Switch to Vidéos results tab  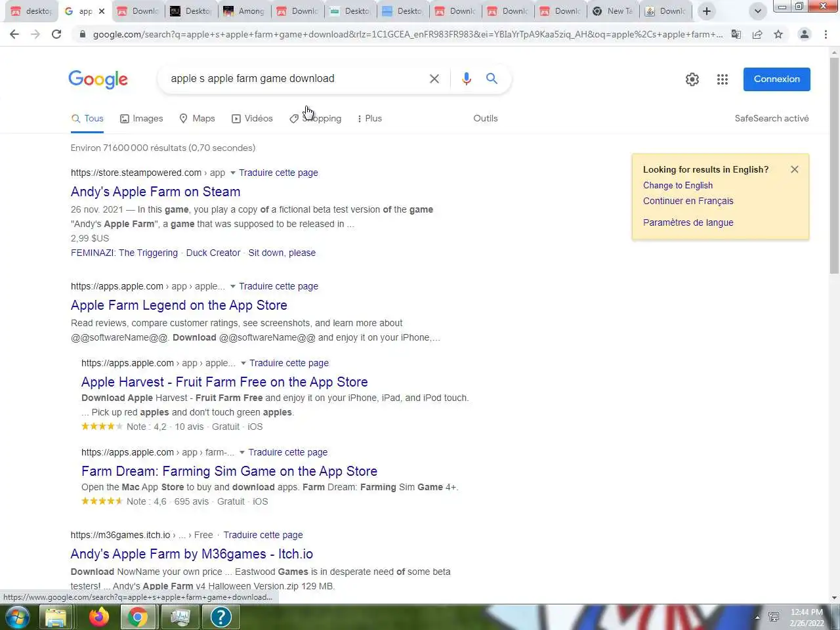252,118
